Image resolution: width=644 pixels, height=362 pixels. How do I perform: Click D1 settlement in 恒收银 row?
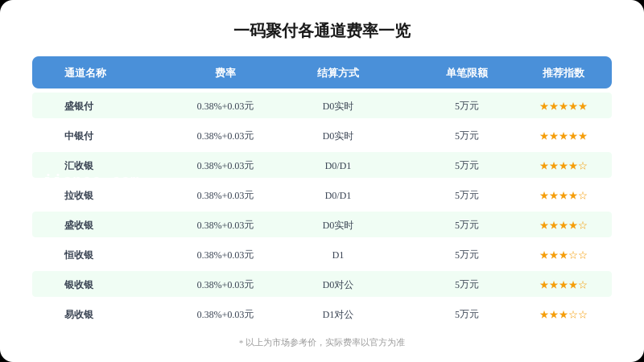click(338, 255)
